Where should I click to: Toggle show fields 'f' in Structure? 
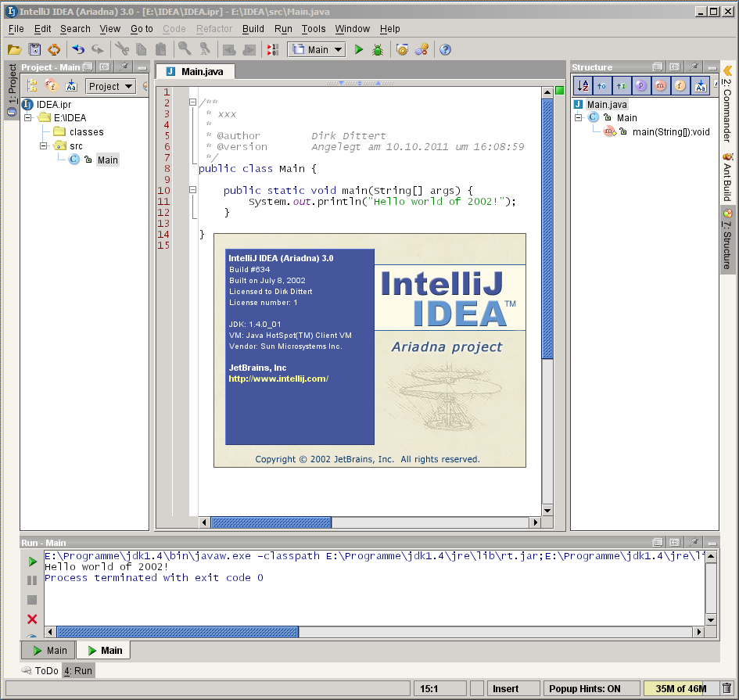click(680, 86)
